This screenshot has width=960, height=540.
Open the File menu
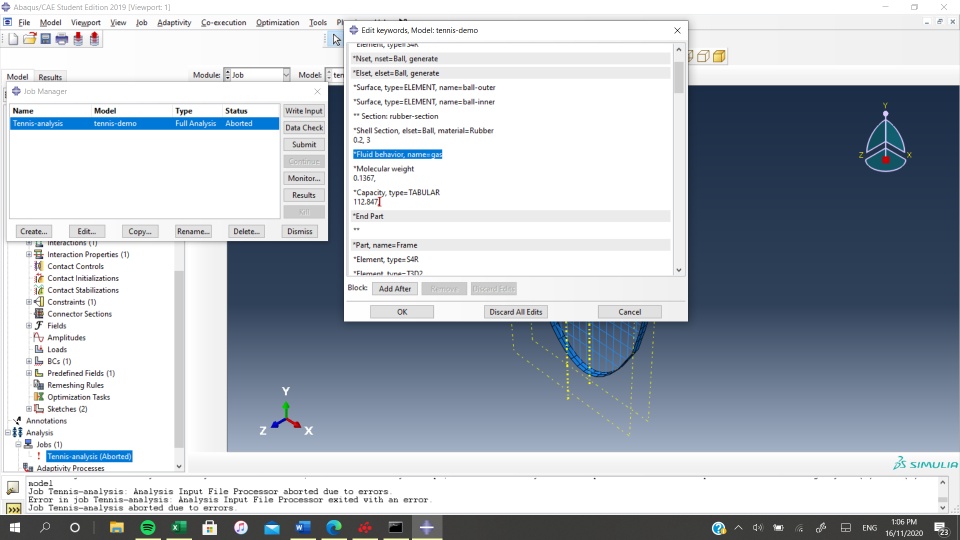pos(24,23)
